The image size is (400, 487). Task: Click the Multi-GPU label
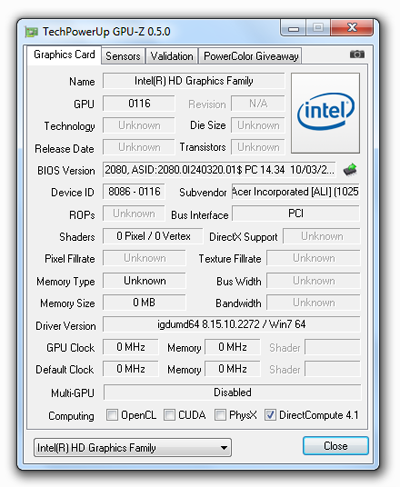[x=73, y=393]
